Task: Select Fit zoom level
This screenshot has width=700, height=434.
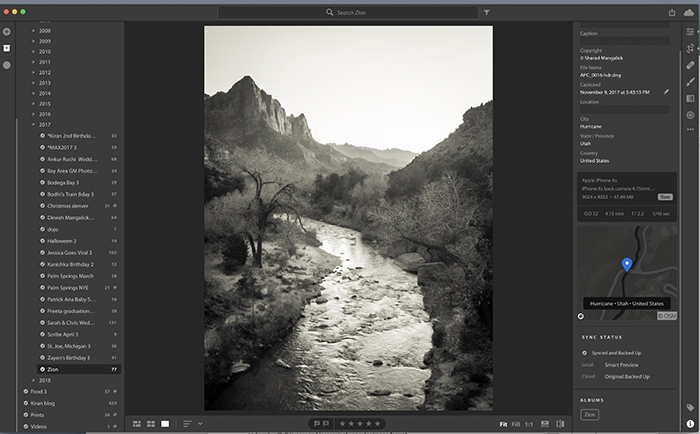Action: pos(503,424)
